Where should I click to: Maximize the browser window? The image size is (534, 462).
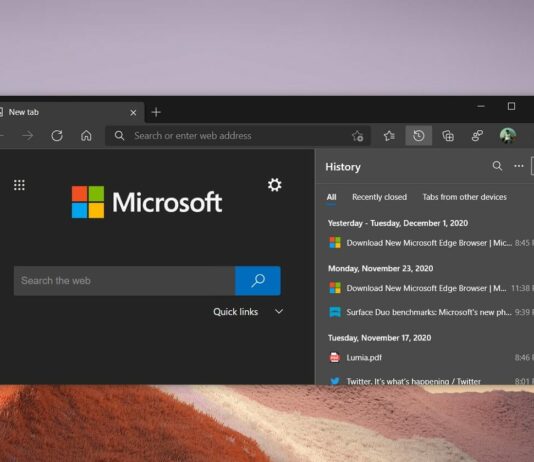point(511,106)
